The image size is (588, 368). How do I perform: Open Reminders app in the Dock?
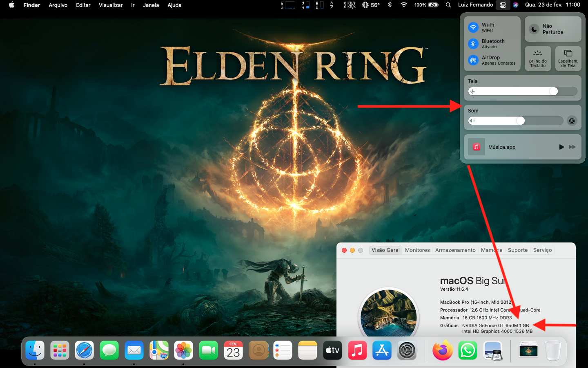(x=283, y=350)
